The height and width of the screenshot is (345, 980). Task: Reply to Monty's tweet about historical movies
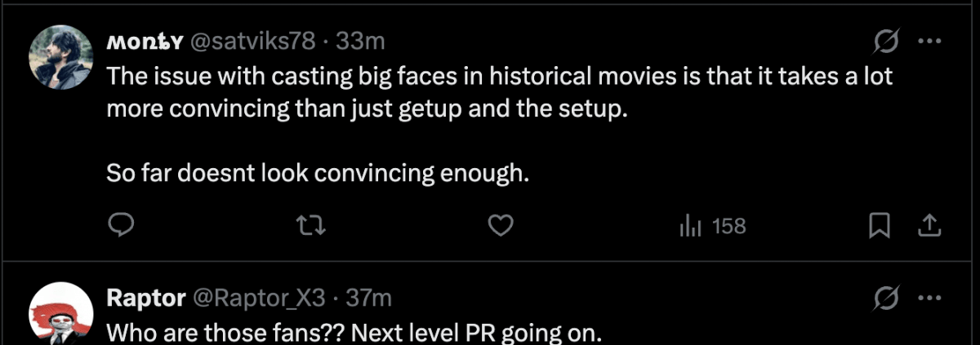click(x=122, y=226)
